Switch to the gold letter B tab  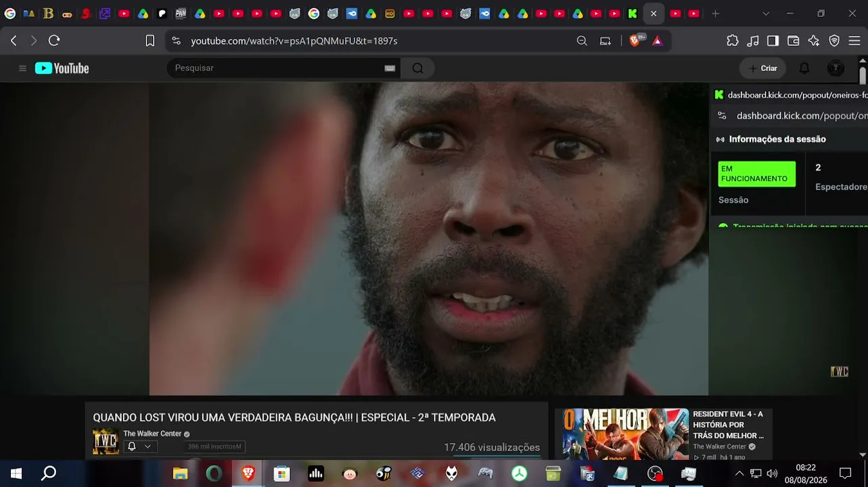[48, 14]
